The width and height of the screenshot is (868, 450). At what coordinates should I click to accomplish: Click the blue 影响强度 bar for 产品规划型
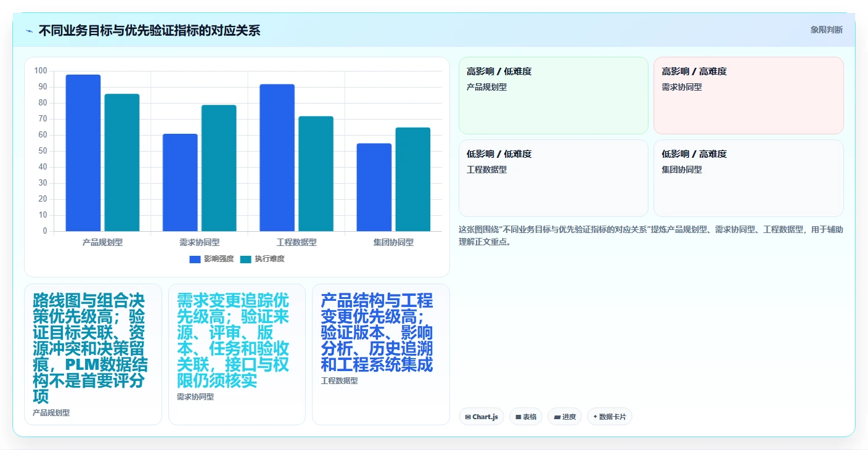[83, 153]
